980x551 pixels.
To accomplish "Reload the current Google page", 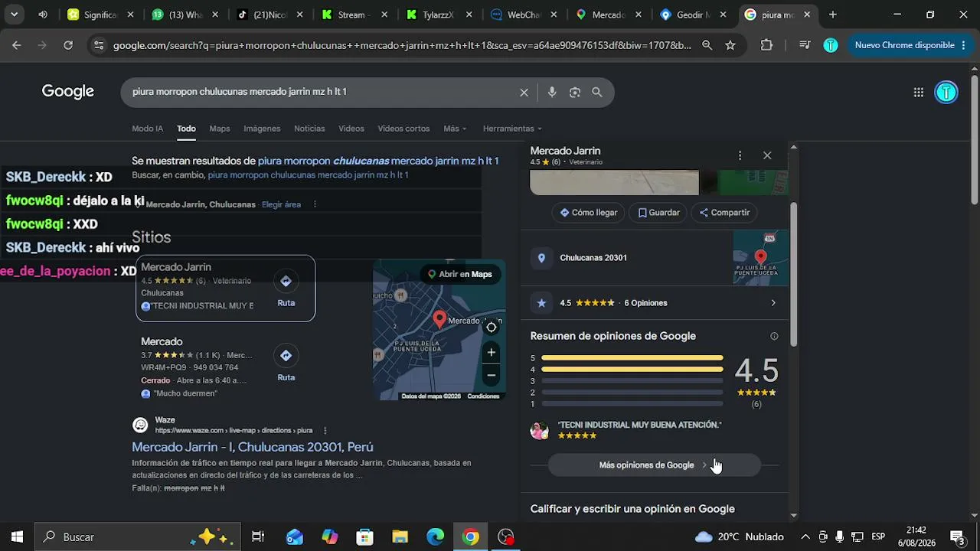I will pos(68,45).
